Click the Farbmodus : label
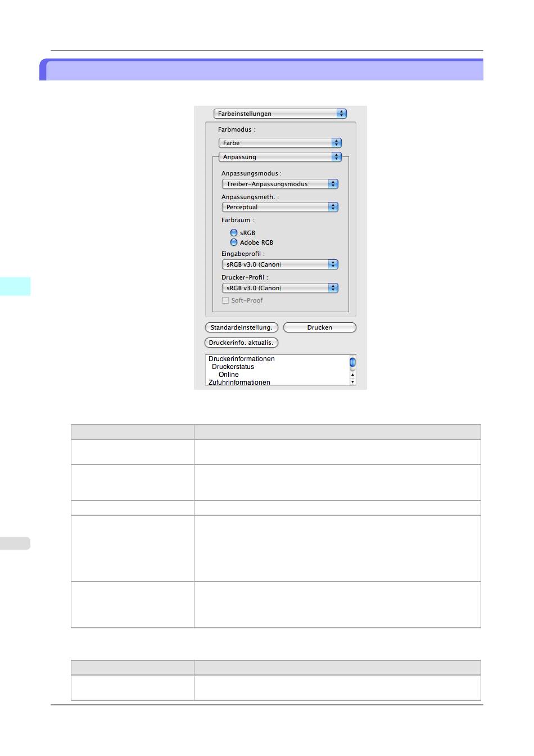The image size is (534, 756). tap(237, 129)
